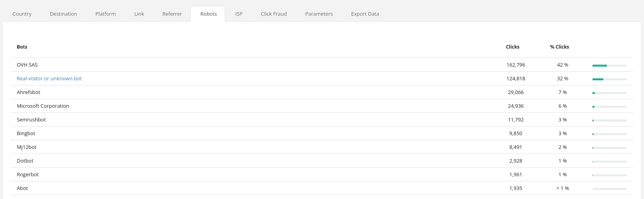Select the Microsoft Corporation row name
This screenshot has width=644, height=199.
coord(43,106)
